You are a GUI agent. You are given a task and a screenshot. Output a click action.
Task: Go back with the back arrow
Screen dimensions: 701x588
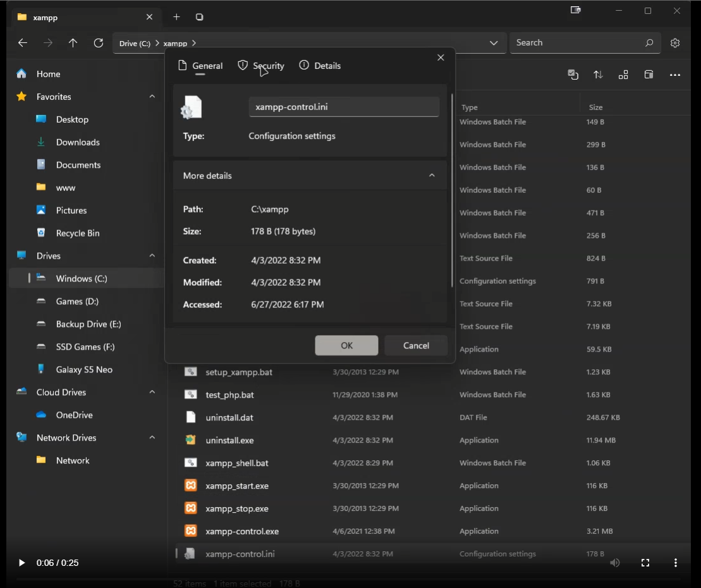[x=22, y=43]
